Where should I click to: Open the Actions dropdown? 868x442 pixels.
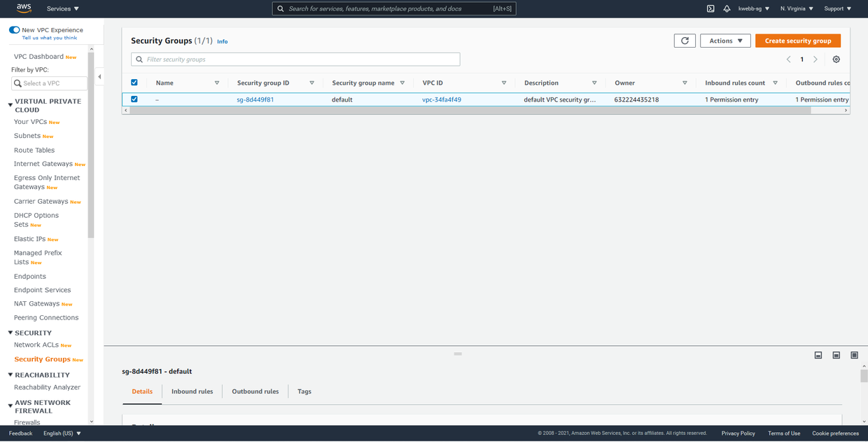pos(725,41)
